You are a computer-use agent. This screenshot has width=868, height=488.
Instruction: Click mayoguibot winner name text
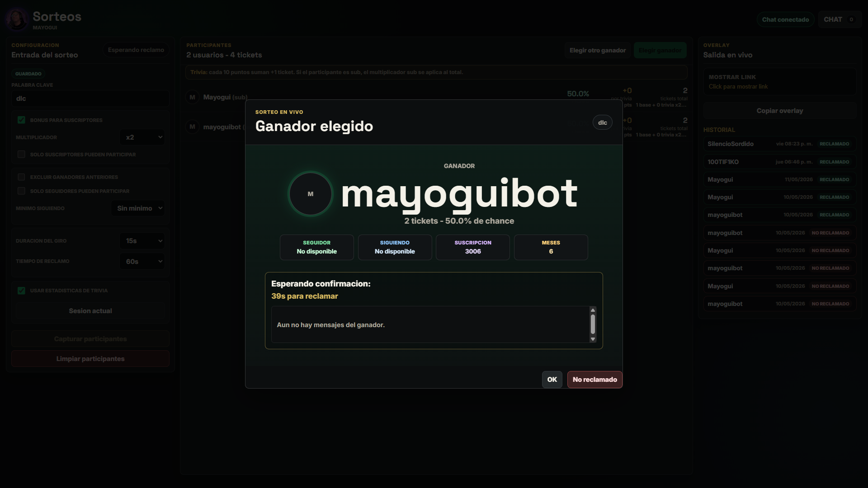click(x=459, y=194)
